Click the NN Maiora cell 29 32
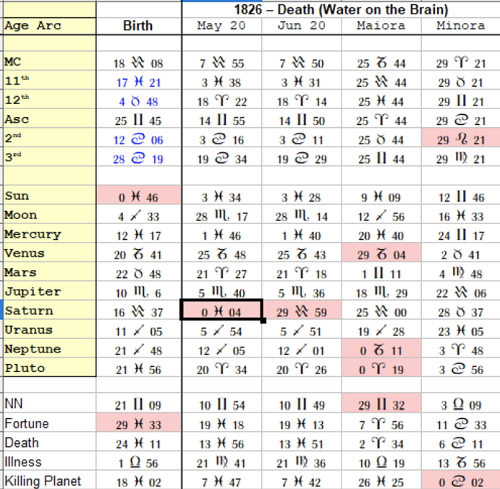The image size is (500, 489). click(x=381, y=403)
